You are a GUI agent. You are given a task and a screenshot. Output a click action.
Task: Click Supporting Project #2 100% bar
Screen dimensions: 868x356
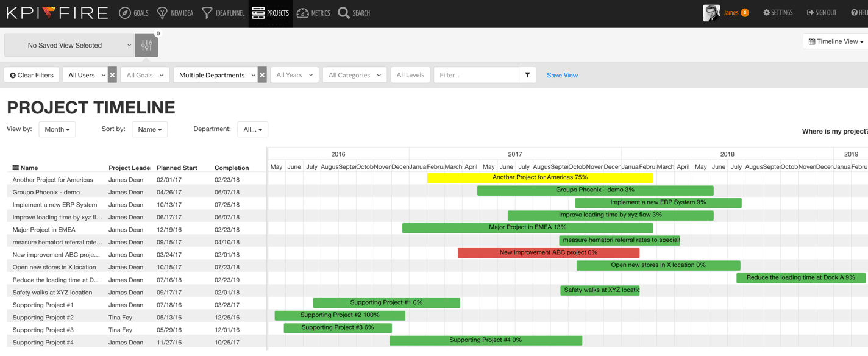click(340, 315)
